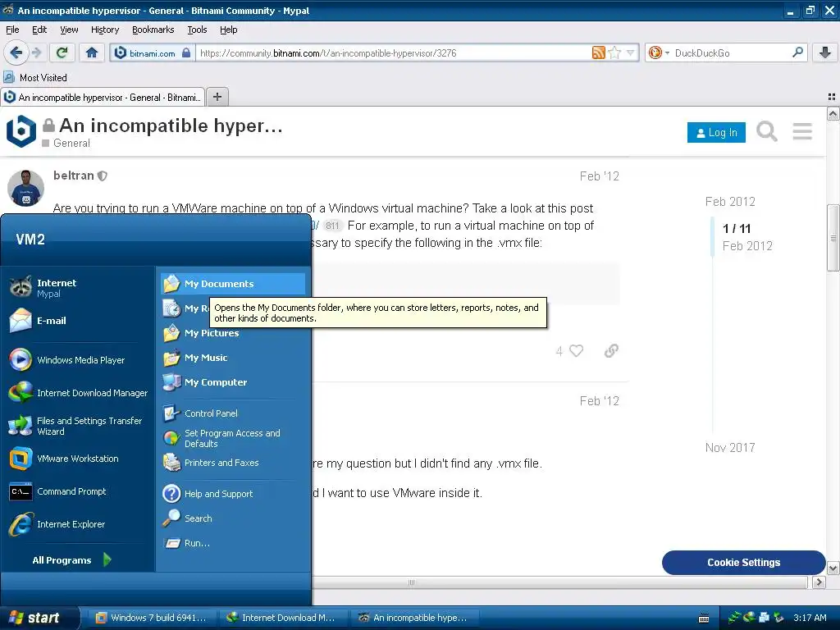
Task: Open the Edit menu
Action: coord(39,30)
